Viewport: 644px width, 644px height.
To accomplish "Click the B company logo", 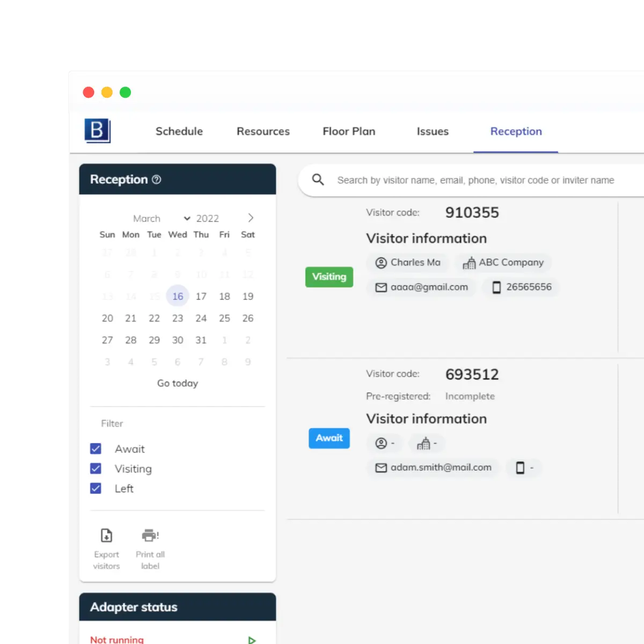I will [98, 130].
